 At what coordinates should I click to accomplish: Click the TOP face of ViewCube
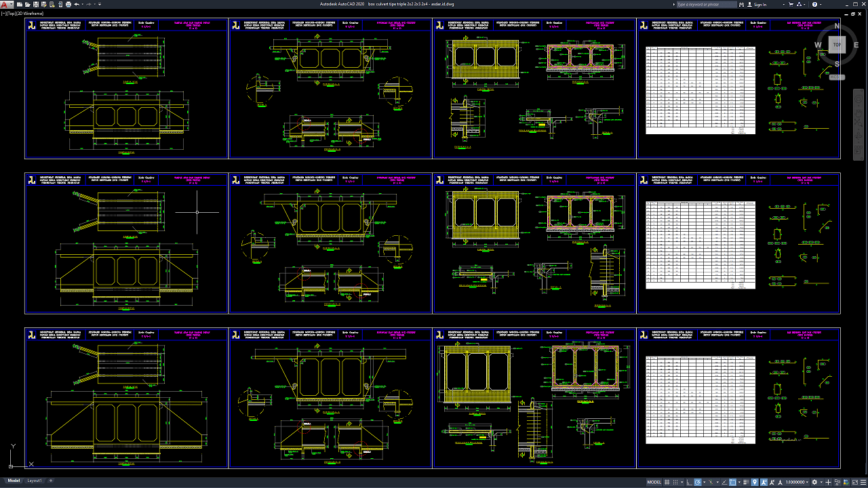837,45
